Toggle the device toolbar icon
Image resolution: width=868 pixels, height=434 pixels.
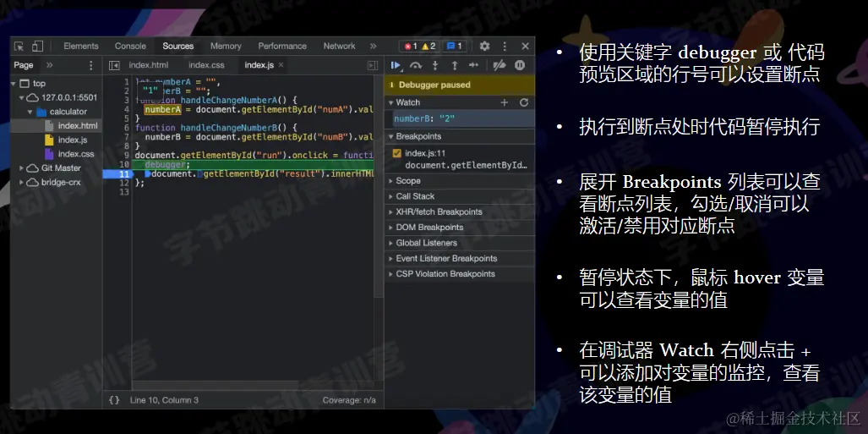(37, 47)
